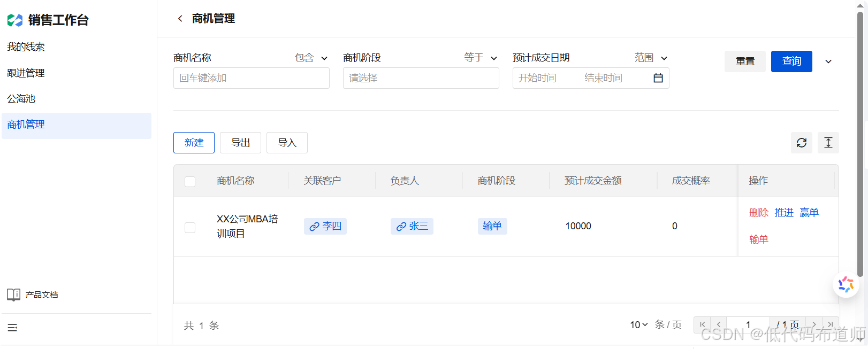This screenshot has width=868, height=349.
Task: Change the 10 条/页 page size
Action: [639, 324]
